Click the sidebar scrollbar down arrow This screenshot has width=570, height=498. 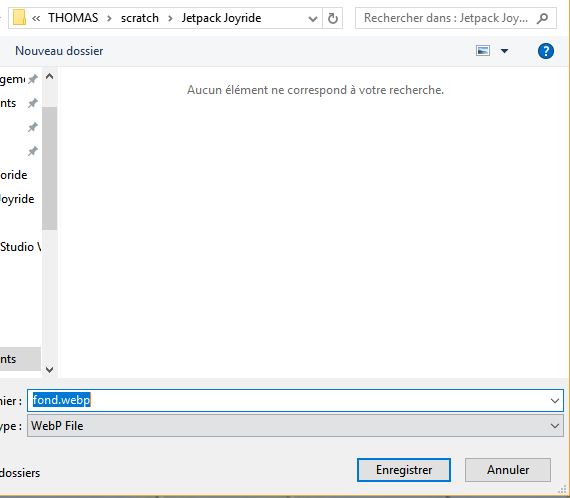[x=49, y=370]
